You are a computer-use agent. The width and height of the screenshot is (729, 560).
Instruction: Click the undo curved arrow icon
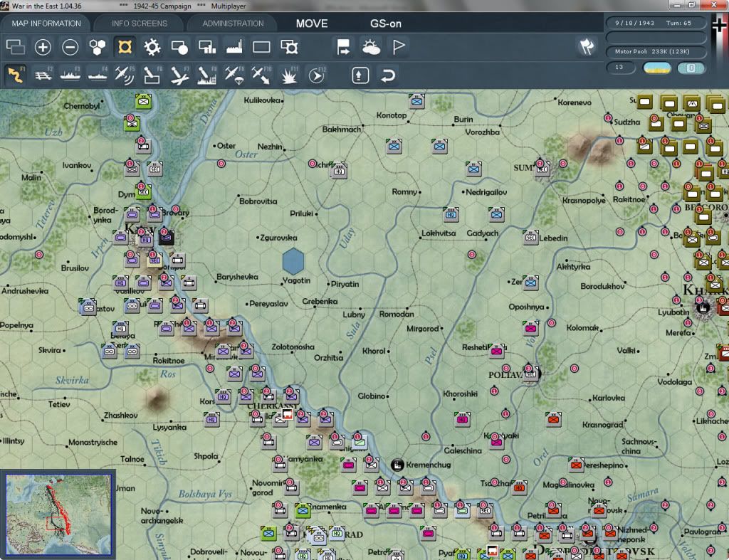pyautogui.click(x=388, y=75)
